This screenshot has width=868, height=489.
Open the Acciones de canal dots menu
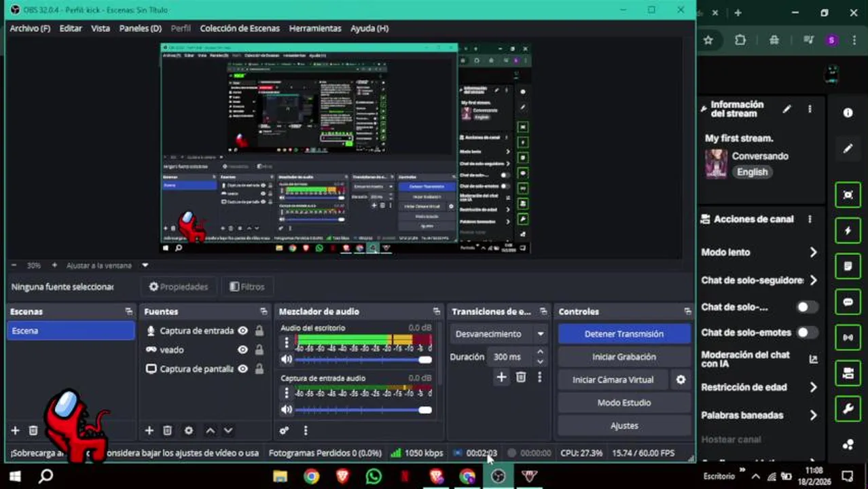point(810,219)
